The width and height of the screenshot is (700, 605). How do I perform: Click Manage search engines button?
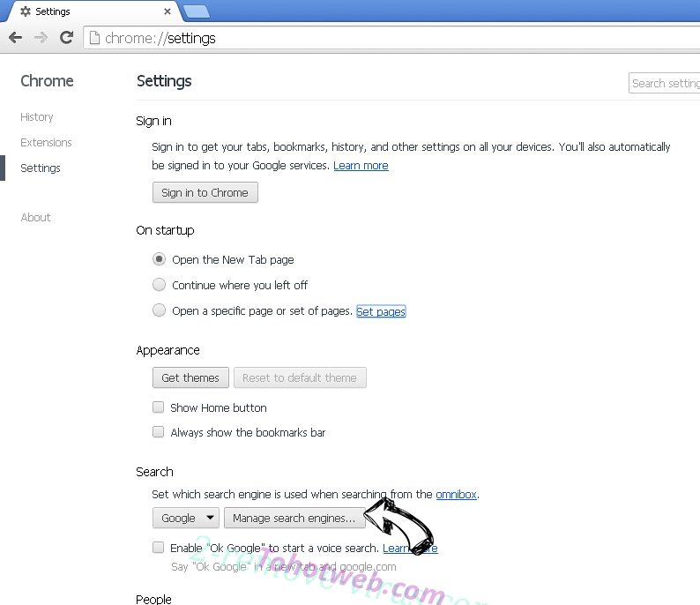point(294,518)
